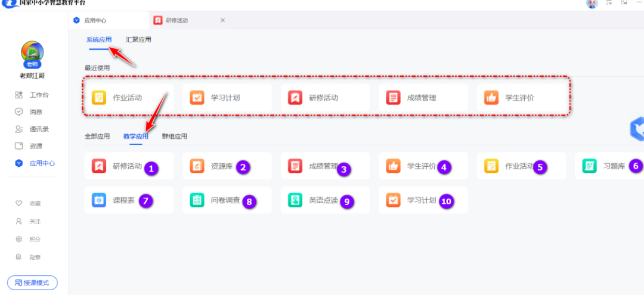Open 作业活动 in recently used apps
644x295 pixels.
(129, 98)
